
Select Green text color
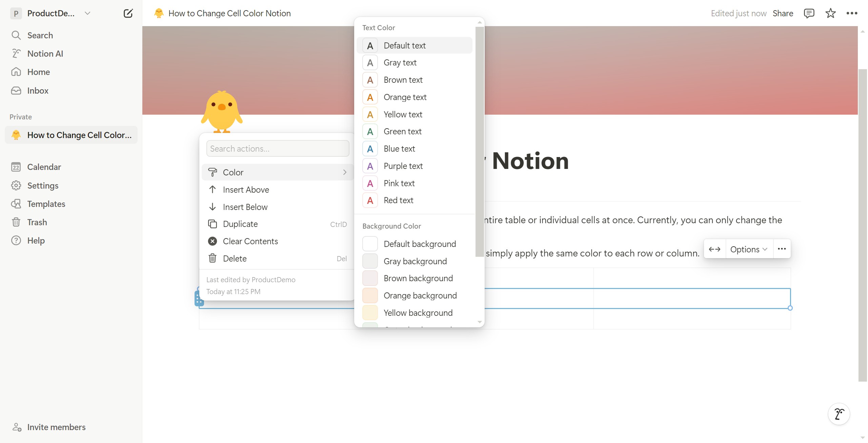(x=414, y=132)
